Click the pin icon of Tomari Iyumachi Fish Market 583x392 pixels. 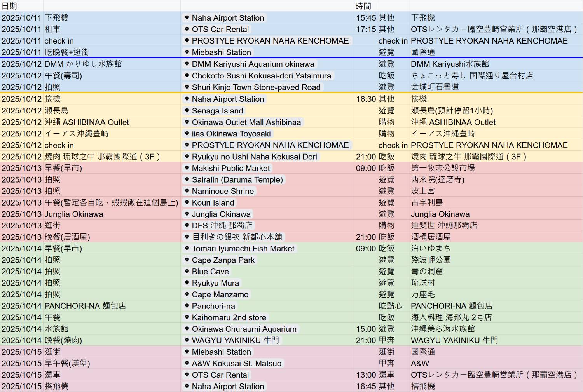[187, 248]
